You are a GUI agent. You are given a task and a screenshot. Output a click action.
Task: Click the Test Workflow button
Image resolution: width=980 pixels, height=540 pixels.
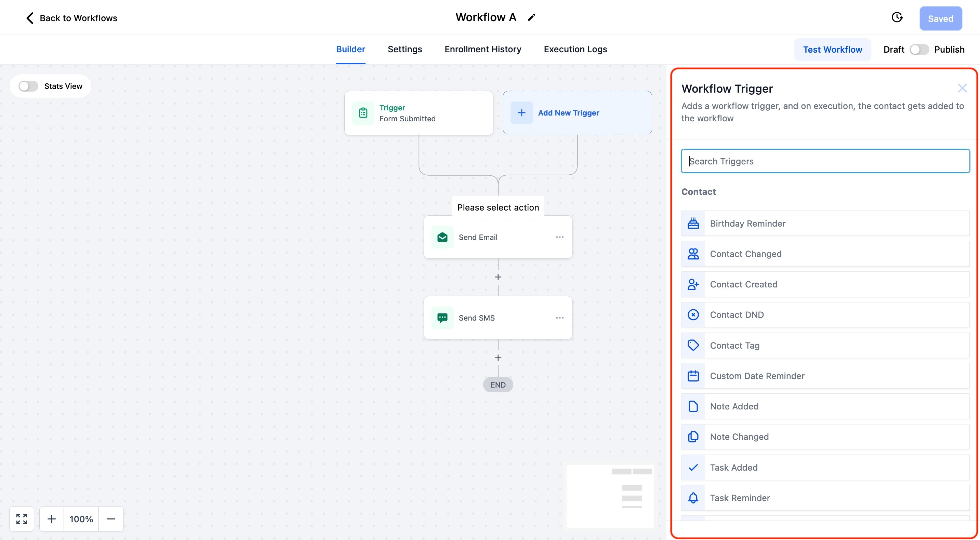[x=832, y=50]
